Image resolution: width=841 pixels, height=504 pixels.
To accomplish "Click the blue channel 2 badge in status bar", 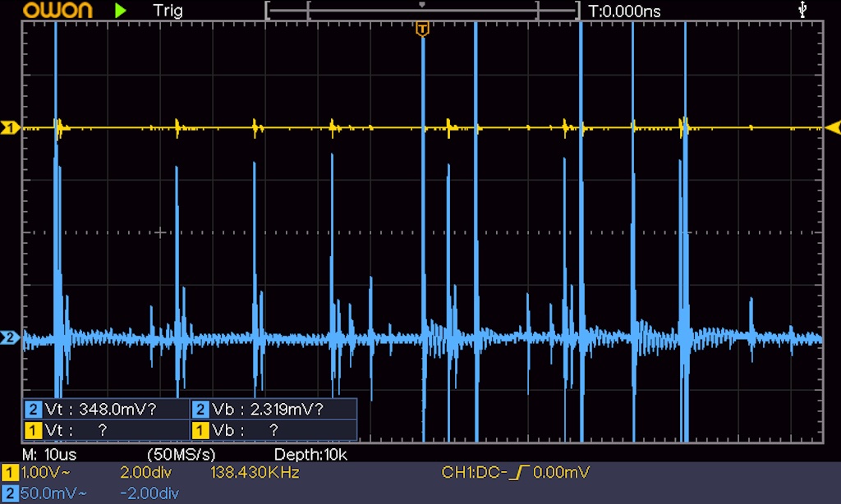I will pos(10,493).
